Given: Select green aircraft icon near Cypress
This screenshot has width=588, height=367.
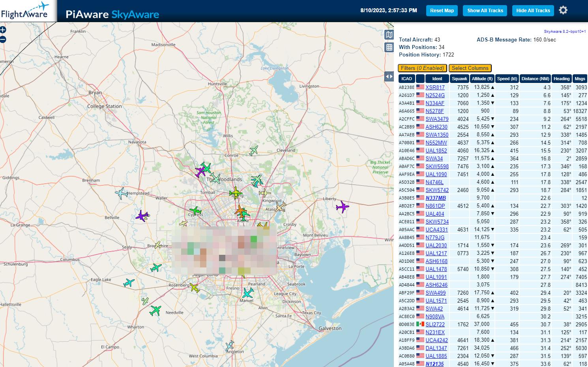Looking at the screenshot, I should click(x=195, y=211).
